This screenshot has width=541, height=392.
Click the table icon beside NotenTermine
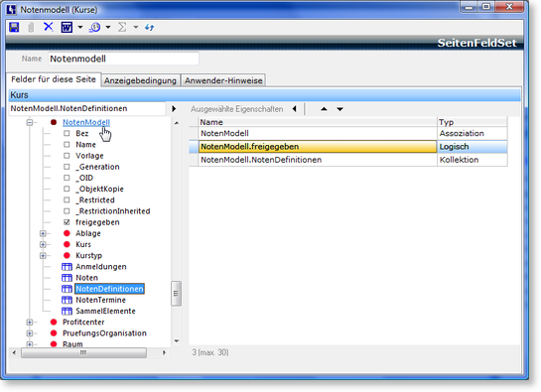coord(67,300)
